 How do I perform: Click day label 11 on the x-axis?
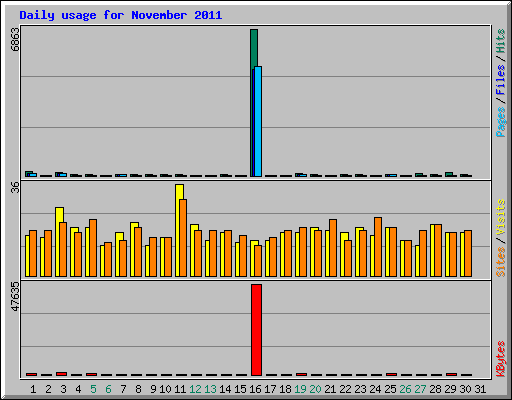coord(180,389)
